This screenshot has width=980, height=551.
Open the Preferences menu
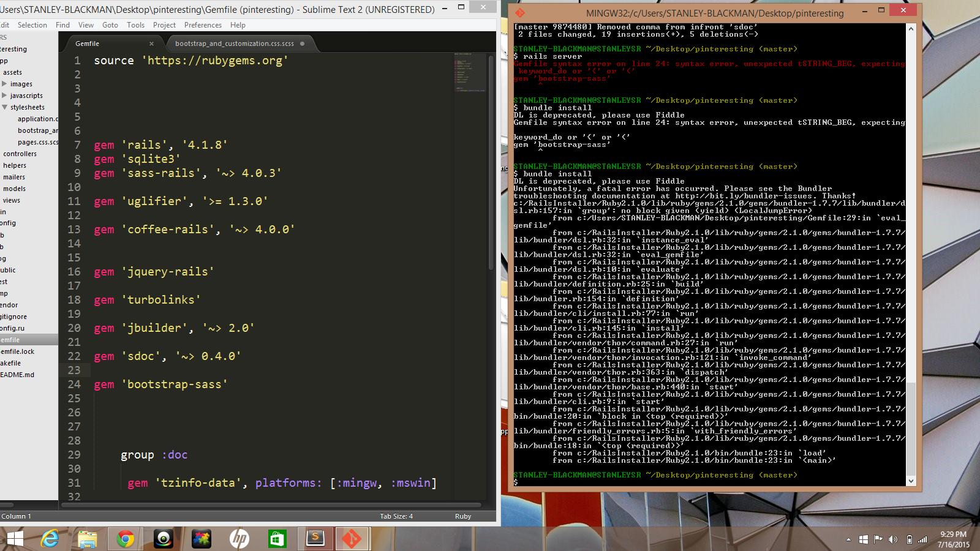203,25
